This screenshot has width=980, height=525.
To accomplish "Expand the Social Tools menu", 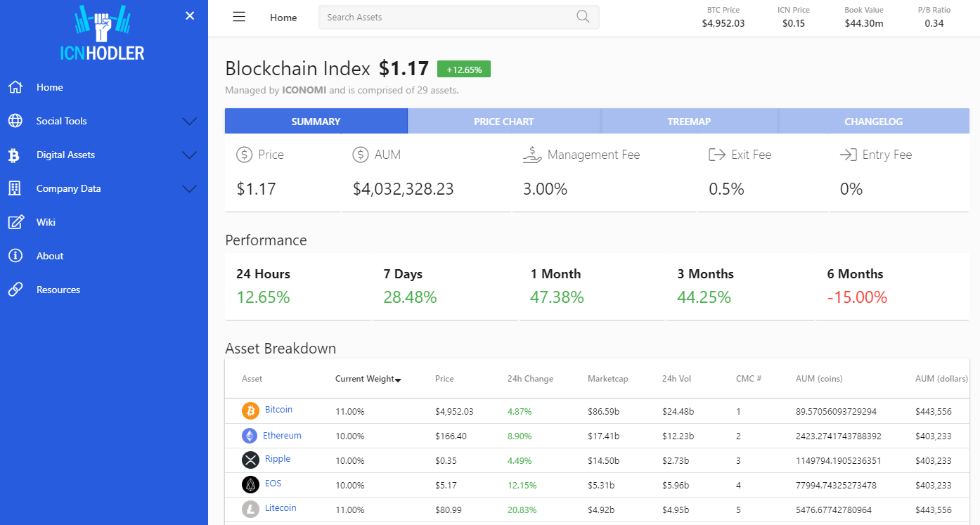I will [189, 121].
